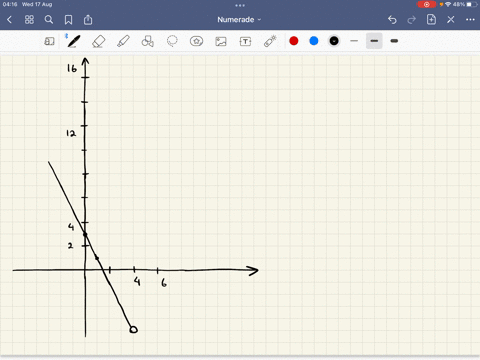Image resolution: width=480 pixels, height=360 pixels.
Task: Undo the last stroke
Action: tap(392, 20)
